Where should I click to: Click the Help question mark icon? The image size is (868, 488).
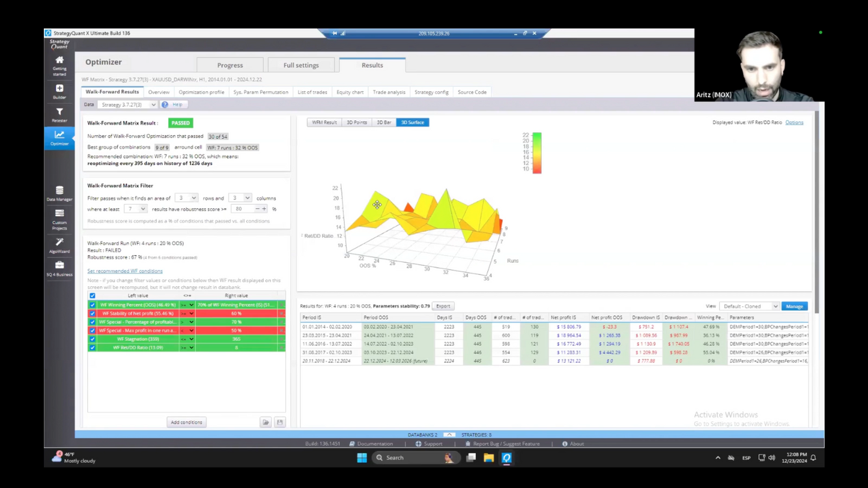[165, 104]
